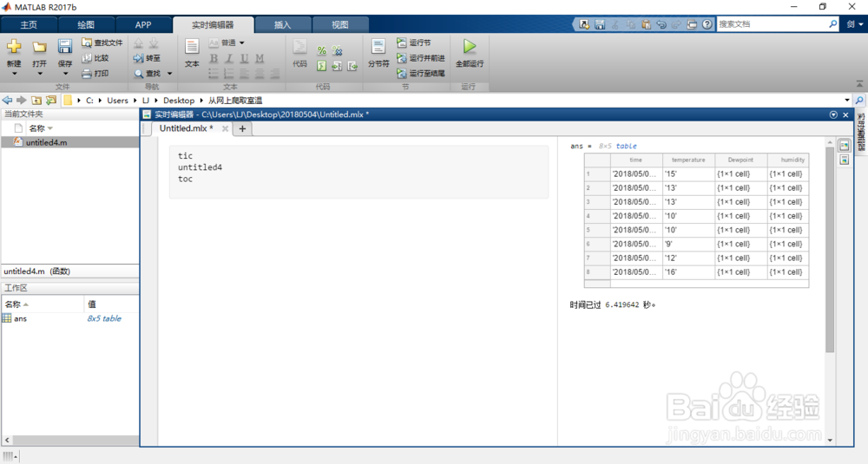Image resolution: width=868 pixels, height=464 pixels.
Task: Click the ans variable in workspace
Action: pyautogui.click(x=21, y=318)
